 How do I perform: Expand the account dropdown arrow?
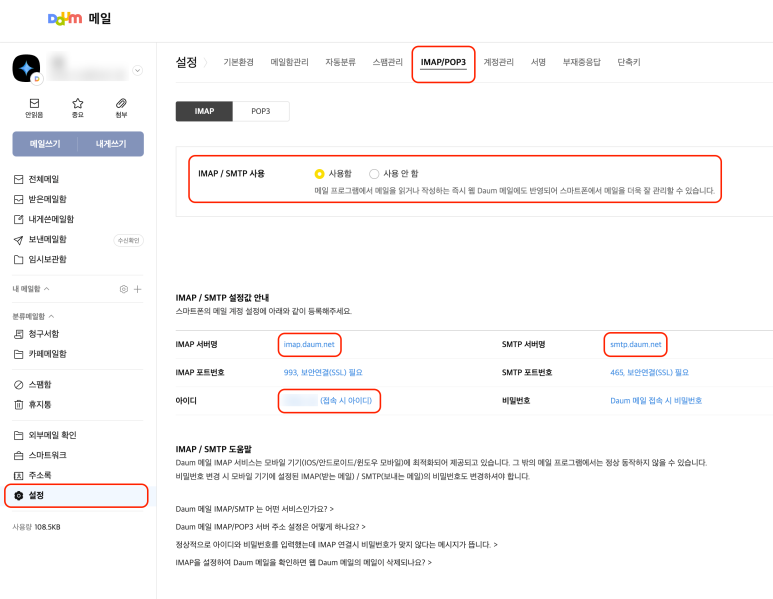[x=138, y=70]
